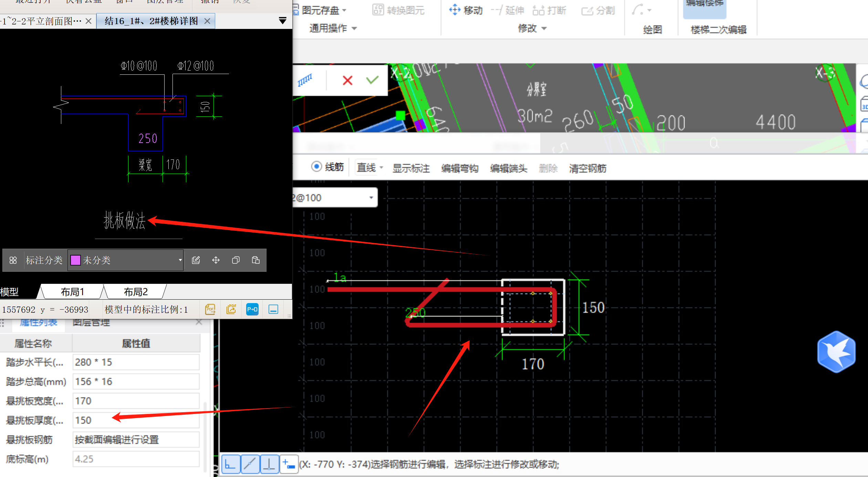
Task: Select the 延伸 extend tool
Action: [x=508, y=10]
